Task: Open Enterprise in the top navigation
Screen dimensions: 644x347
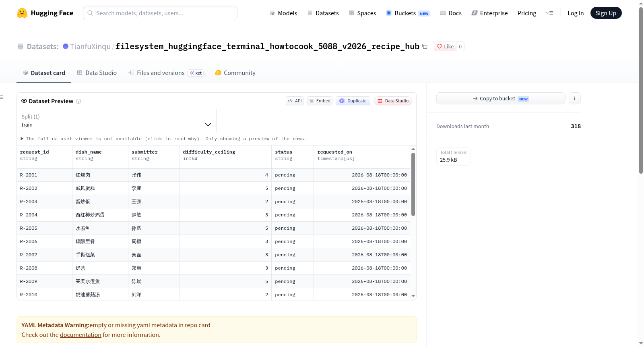Action: click(489, 13)
